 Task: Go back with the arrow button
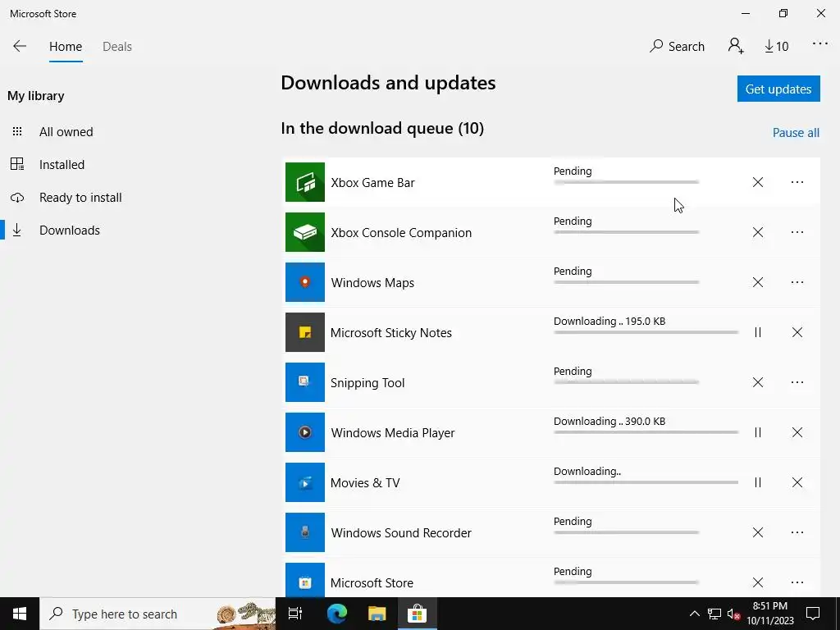[x=20, y=46]
